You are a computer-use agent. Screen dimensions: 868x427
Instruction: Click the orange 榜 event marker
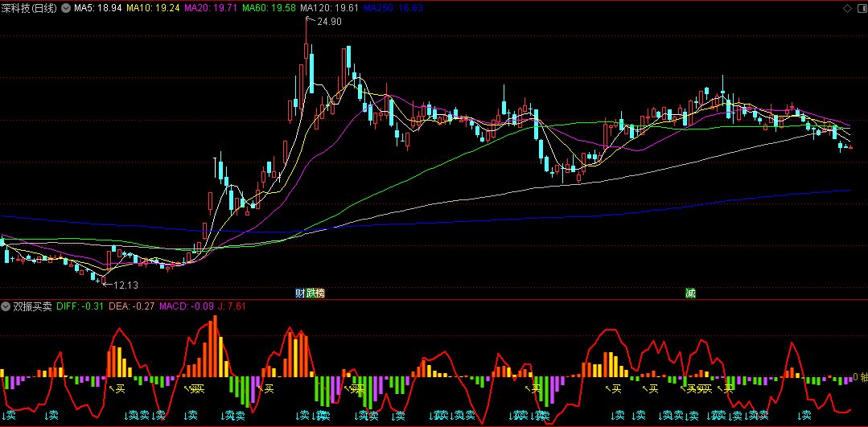(320, 294)
